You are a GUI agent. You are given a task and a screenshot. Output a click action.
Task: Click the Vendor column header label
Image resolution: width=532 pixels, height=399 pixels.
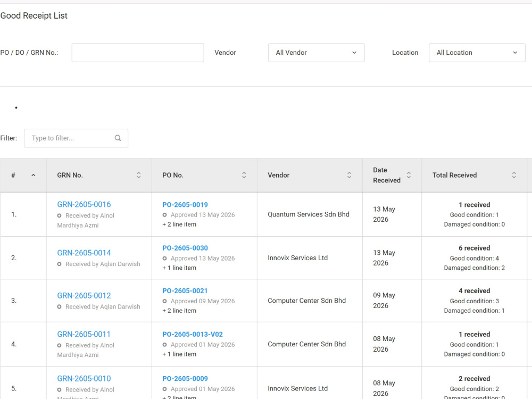point(279,175)
